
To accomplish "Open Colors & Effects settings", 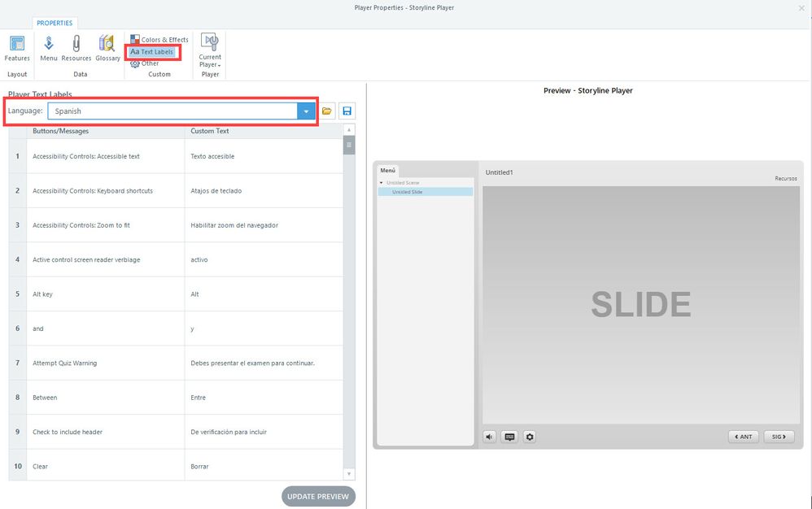I will pos(159,39).
